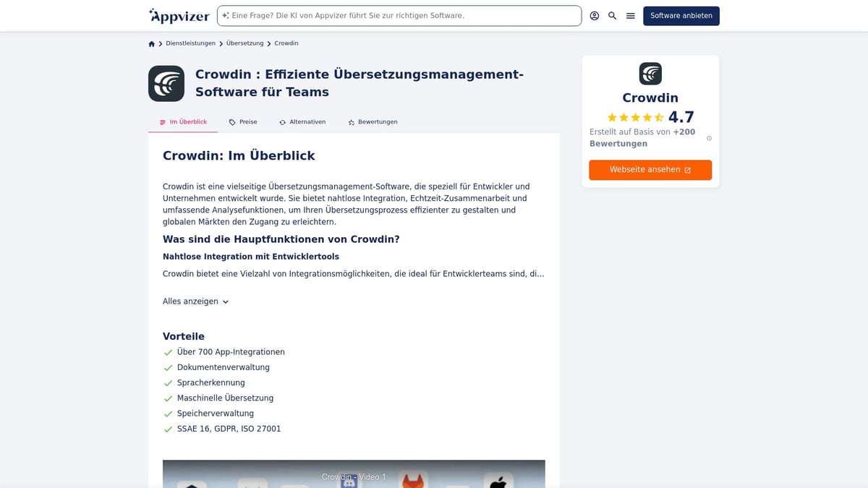Click the star rating in the Crowdin card
Image resolution: width=868 pixels, height=488 pixels.
click(x=635, y=117)
